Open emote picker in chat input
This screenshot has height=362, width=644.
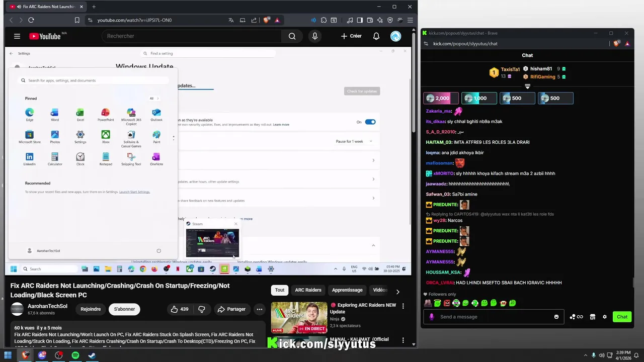[556, 317]
